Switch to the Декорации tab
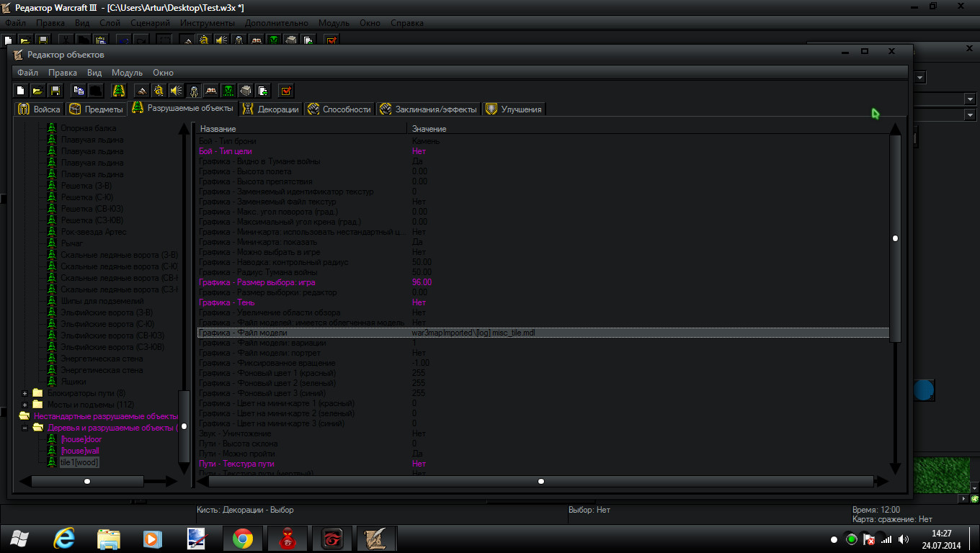 (271, 109)
